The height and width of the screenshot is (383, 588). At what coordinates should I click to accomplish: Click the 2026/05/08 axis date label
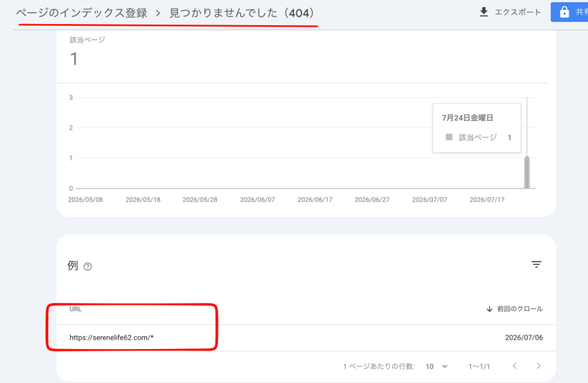[x=85, y=200]
